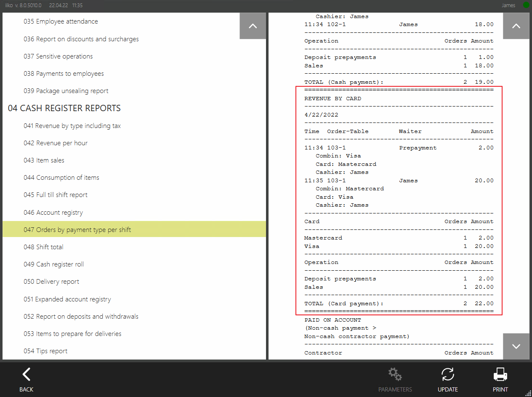Select 045 Full till shift report
This screenshot has width=532, height=397.
(x=56, y=195)
